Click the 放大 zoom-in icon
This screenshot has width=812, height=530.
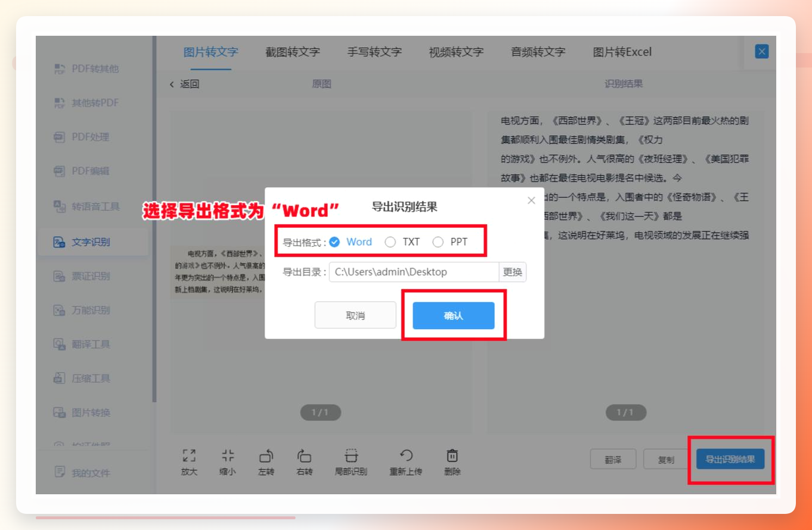tap(189, 456)
